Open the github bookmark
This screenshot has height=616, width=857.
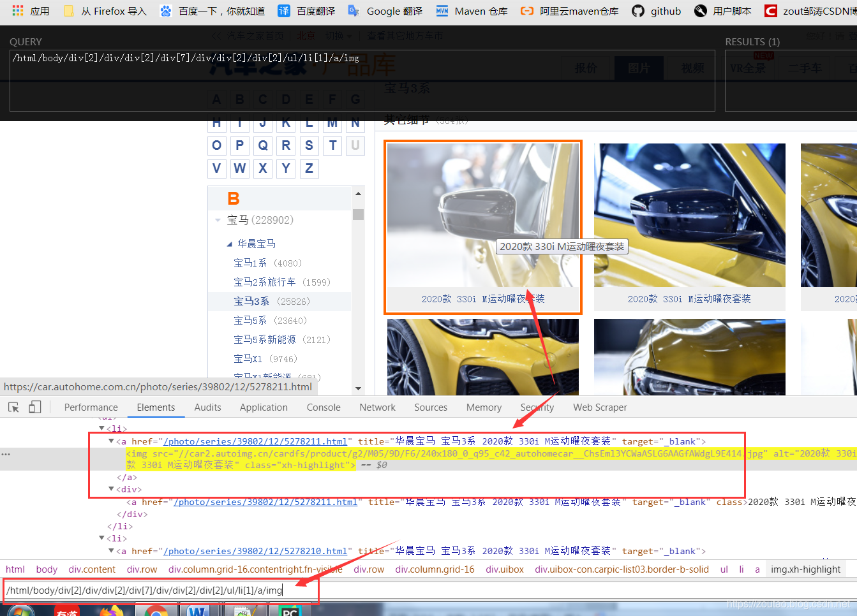(656, 11)
